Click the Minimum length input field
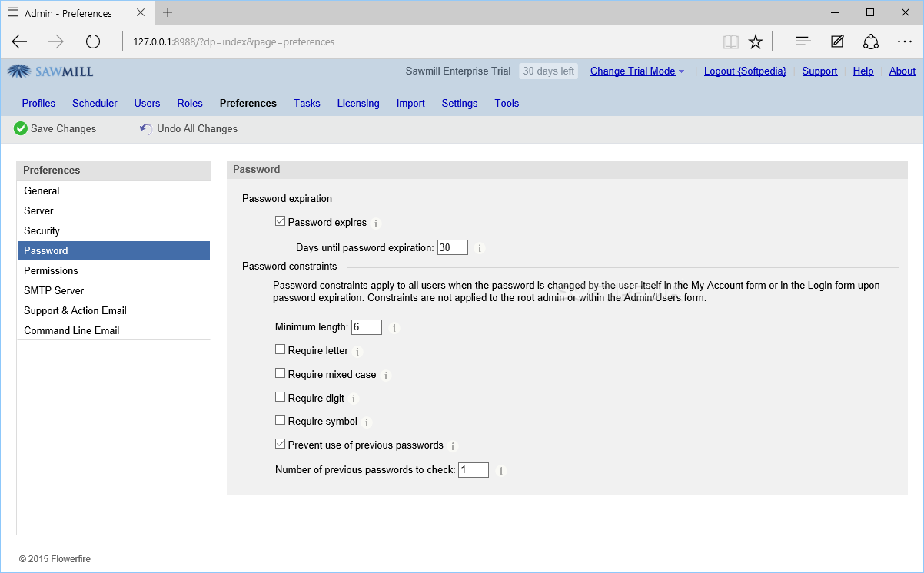This screenshot has height=573, width=924. coord(367,327)
